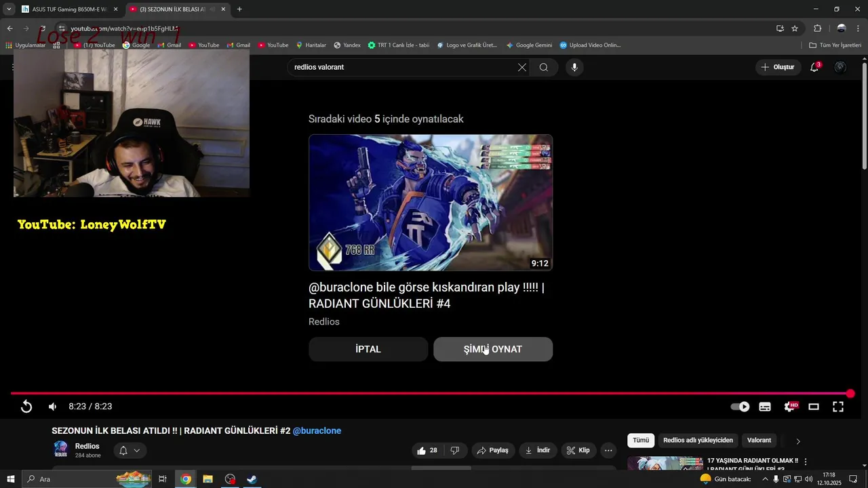Open the upcoming video thumbnail with Yoru
Viewport: 868px width, 488px height.
pos(431,203)
